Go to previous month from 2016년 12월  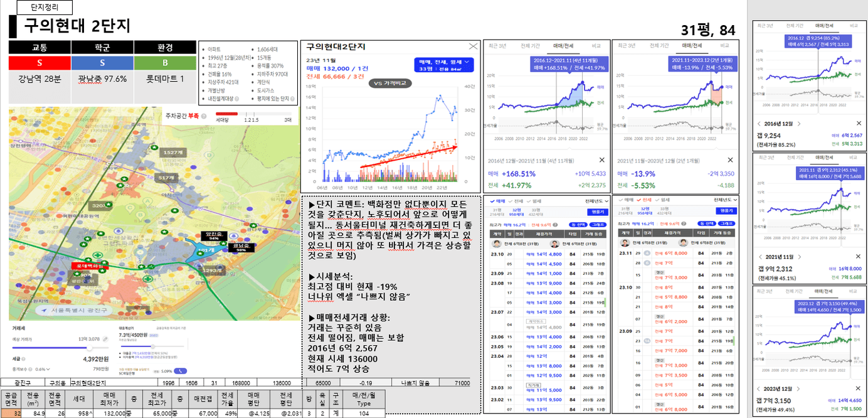click(x=760, y=123)
